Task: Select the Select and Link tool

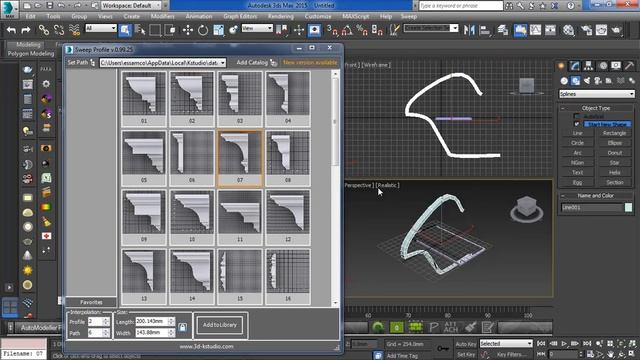Action: coord(44,30)
